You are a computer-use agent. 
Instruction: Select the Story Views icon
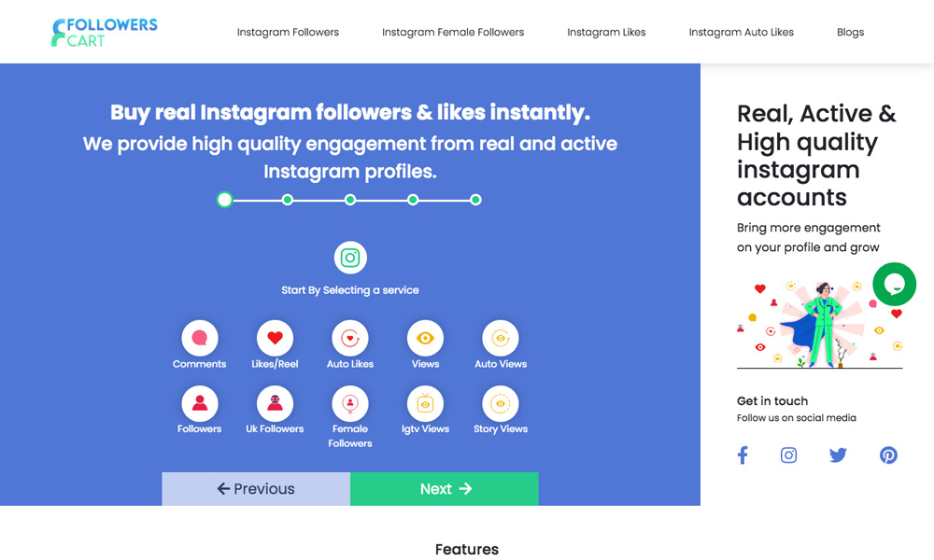(x=501, y=403)
